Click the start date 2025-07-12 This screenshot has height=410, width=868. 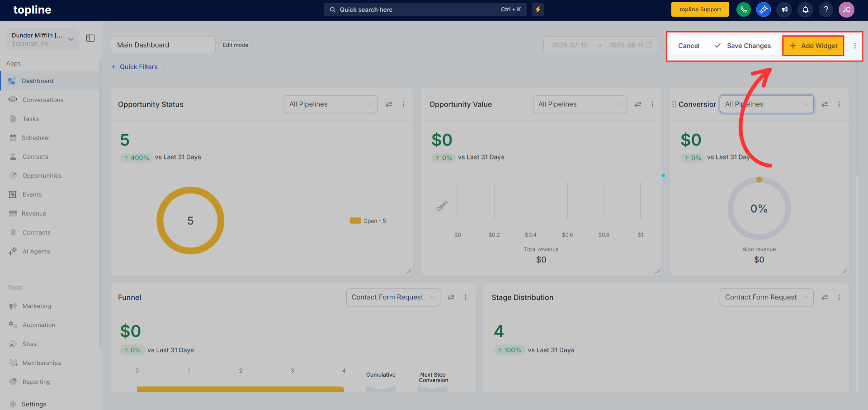click(x=570, y=45)
